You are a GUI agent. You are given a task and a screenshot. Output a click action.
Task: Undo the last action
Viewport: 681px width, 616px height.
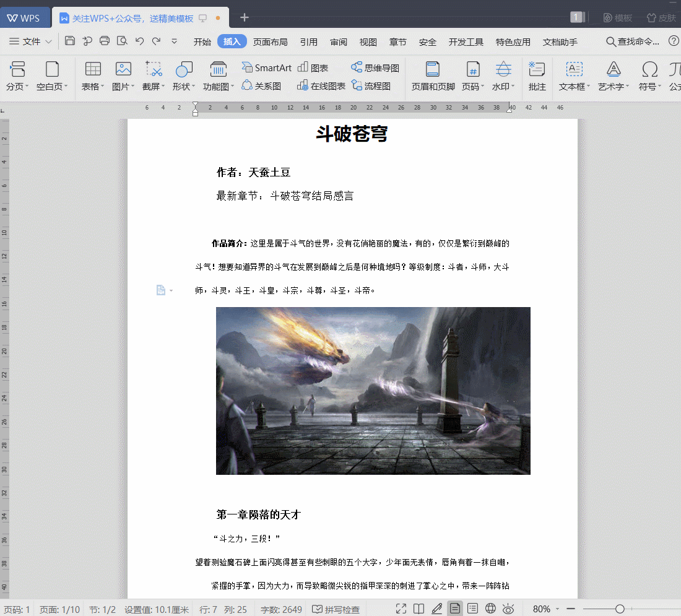139,41
